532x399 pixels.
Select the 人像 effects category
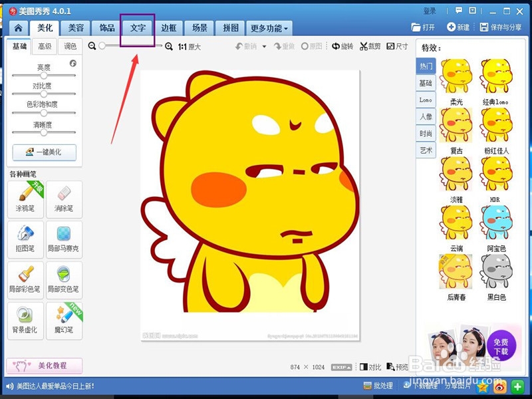coord(426,116)
